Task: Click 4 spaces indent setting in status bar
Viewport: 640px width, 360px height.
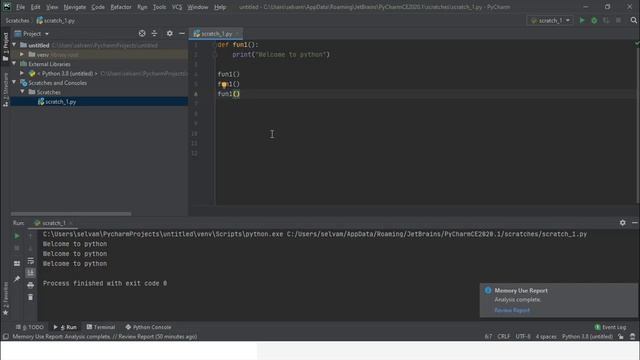Action: click(546, 337)
